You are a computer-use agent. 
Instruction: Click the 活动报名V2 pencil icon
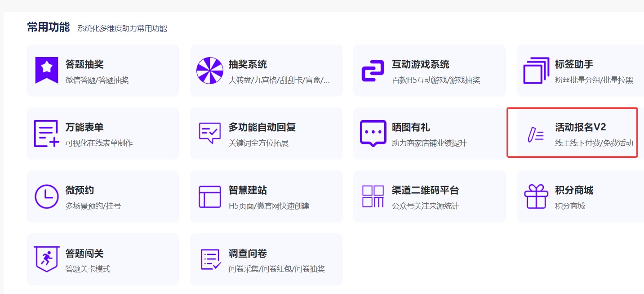(x=536, y=134)
